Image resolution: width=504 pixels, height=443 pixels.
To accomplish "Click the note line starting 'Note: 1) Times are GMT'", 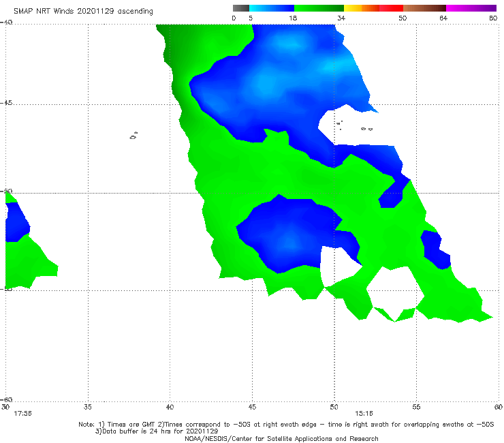I will pyautogui.click(x=286, y=425).
